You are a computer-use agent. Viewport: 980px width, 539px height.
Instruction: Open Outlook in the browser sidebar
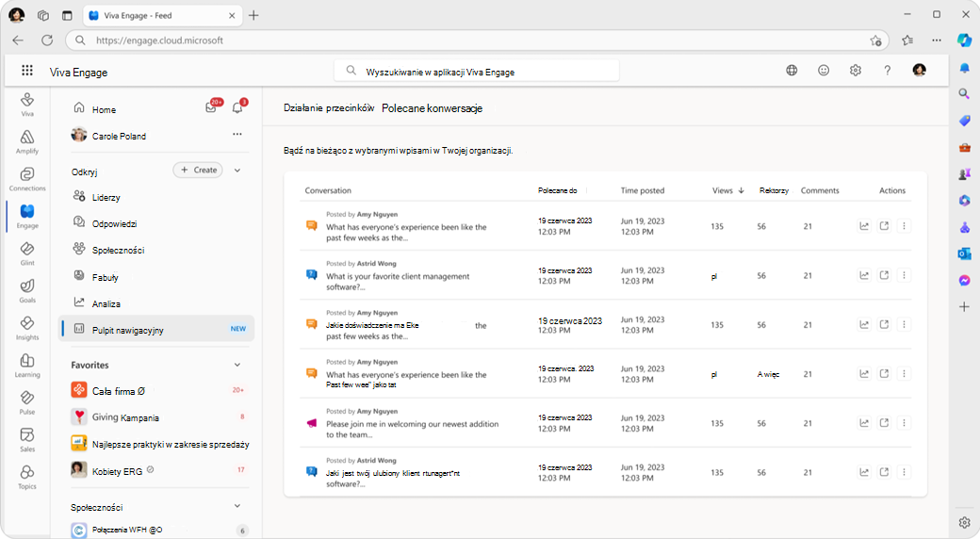pyautogui.click(x=964, y=253)
